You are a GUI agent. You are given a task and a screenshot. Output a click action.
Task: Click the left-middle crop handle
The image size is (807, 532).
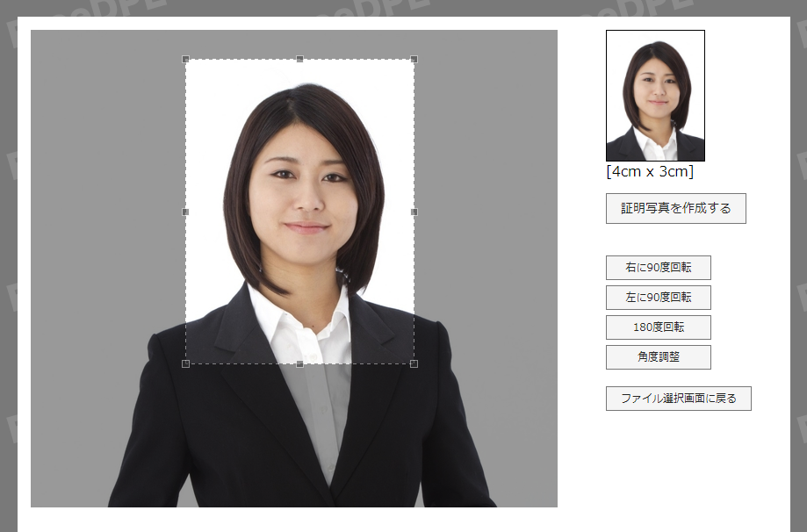(x=186, y=212)
